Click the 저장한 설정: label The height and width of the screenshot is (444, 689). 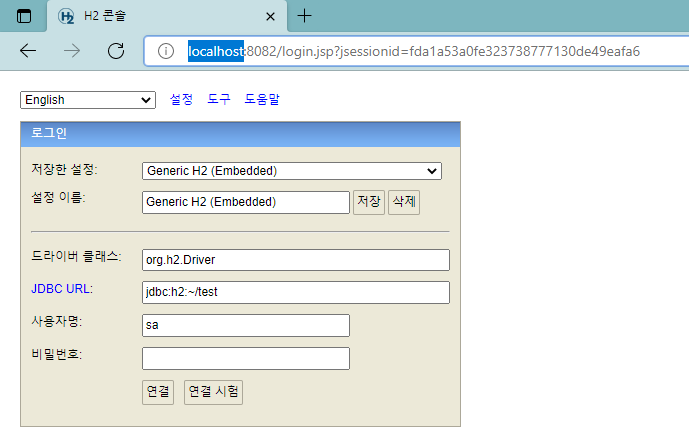point(65,169)
